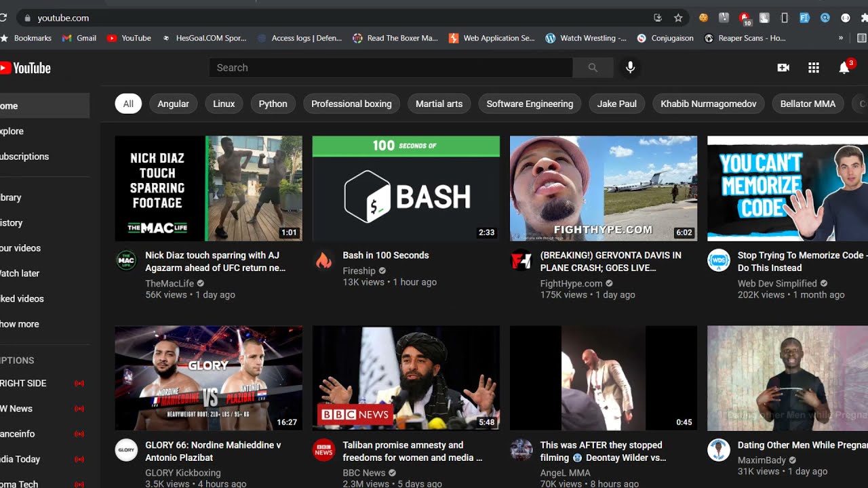Viewport: 868px width, 488px height.
Task: Expand the sidebar Show more item
Action: (x=44, y=324)
